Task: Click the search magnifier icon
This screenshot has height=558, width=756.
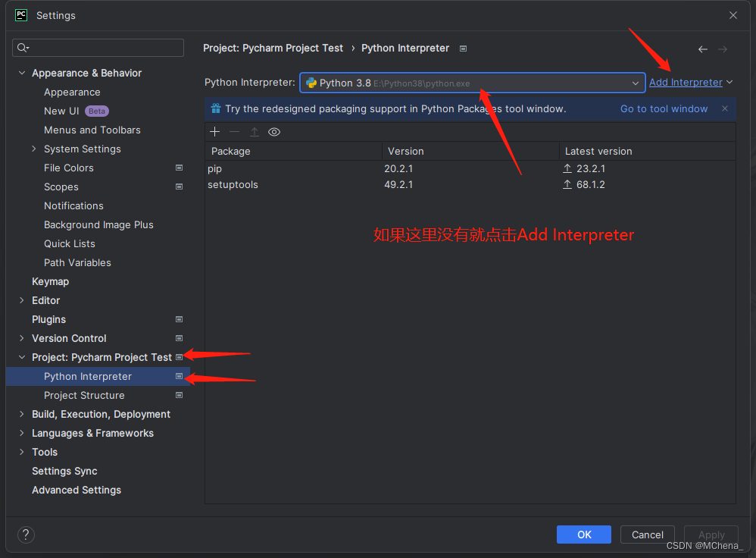Action: (23, 47)
